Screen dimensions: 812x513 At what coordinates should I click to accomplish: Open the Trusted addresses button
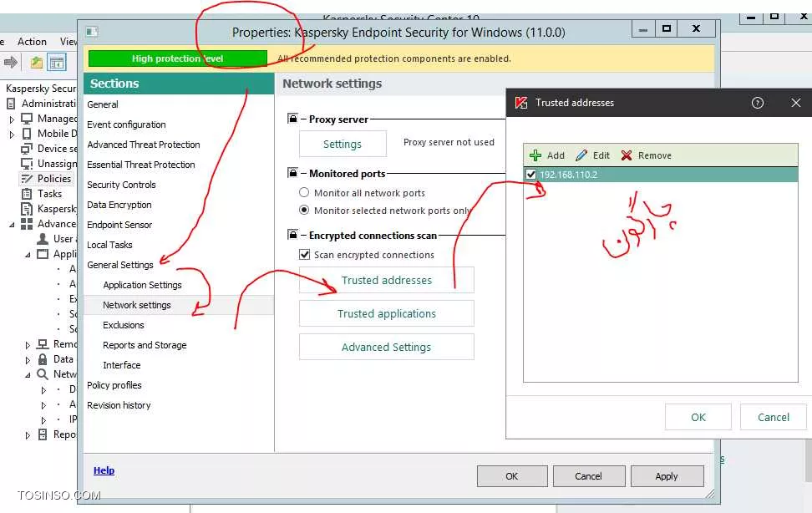386,280
